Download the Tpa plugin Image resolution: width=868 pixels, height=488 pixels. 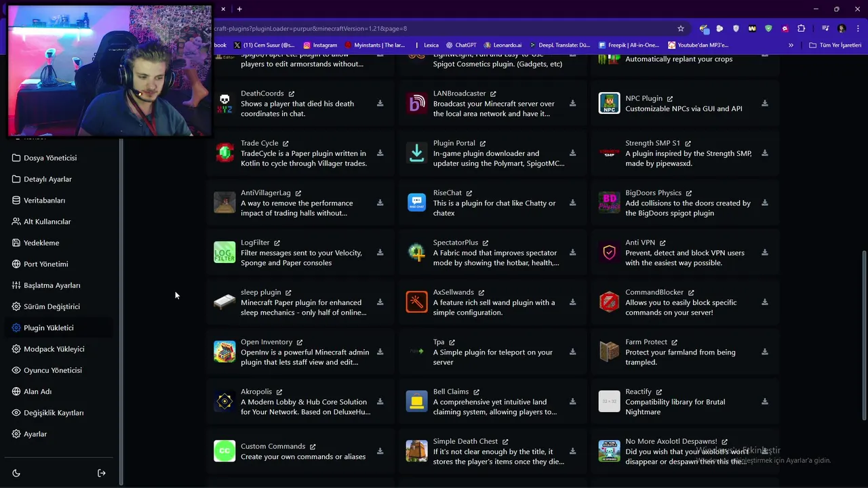(572, 352)
